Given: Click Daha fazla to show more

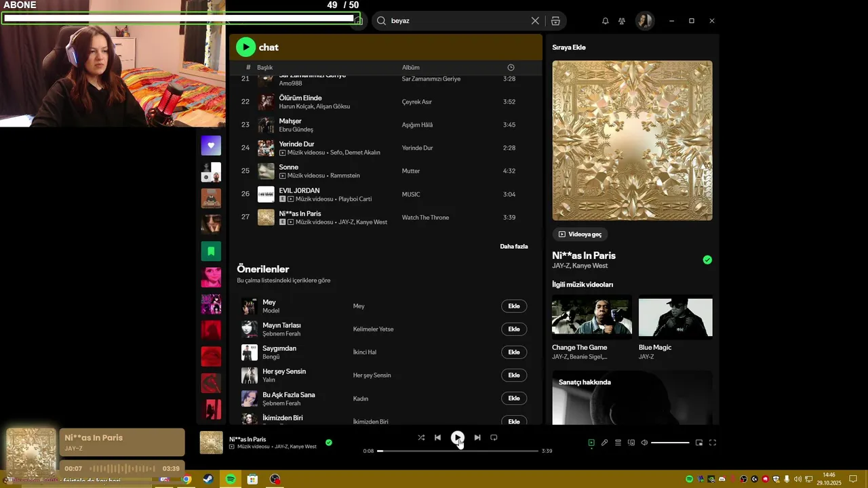Looking at the screenshot, I should (x=514, y=247).
